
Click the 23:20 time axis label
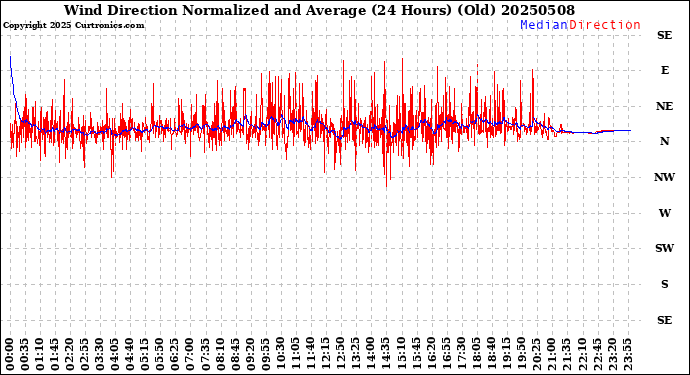point(612,354)
